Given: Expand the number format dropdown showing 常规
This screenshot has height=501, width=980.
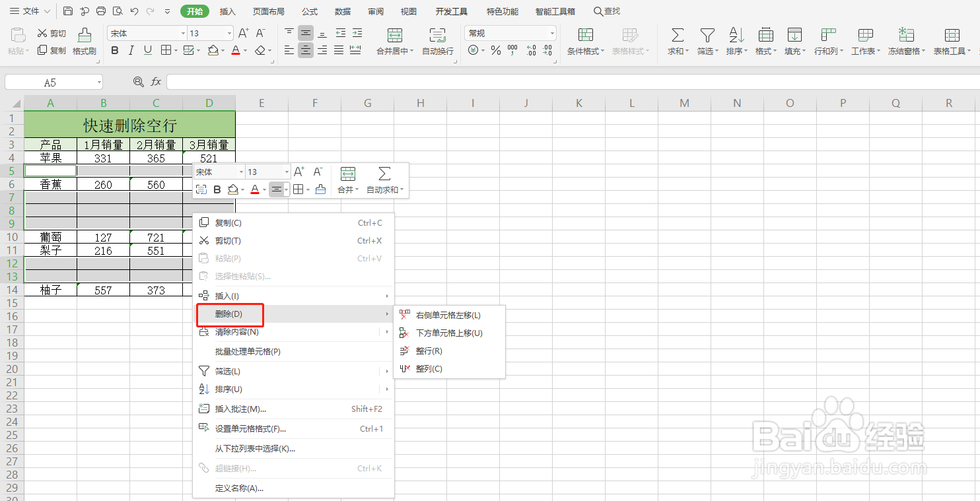Looking at the screenshot, I should (x=510, y=33).
